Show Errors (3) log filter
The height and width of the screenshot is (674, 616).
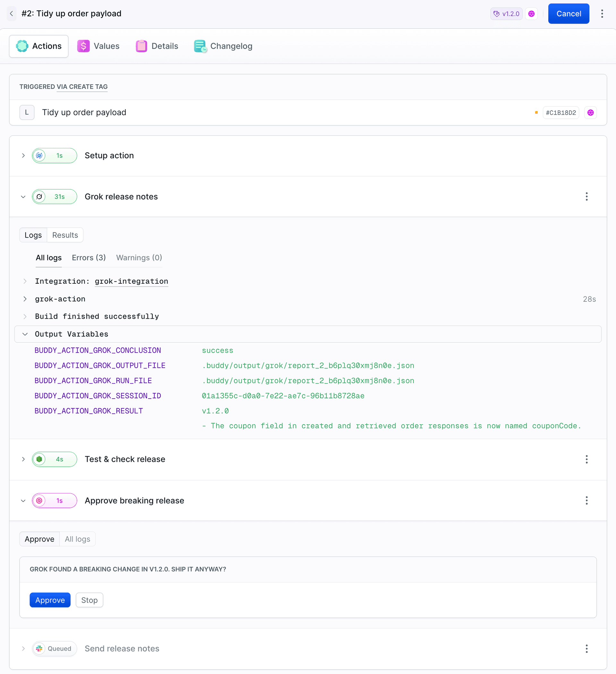pyautogui.click(x=89, y=258)
